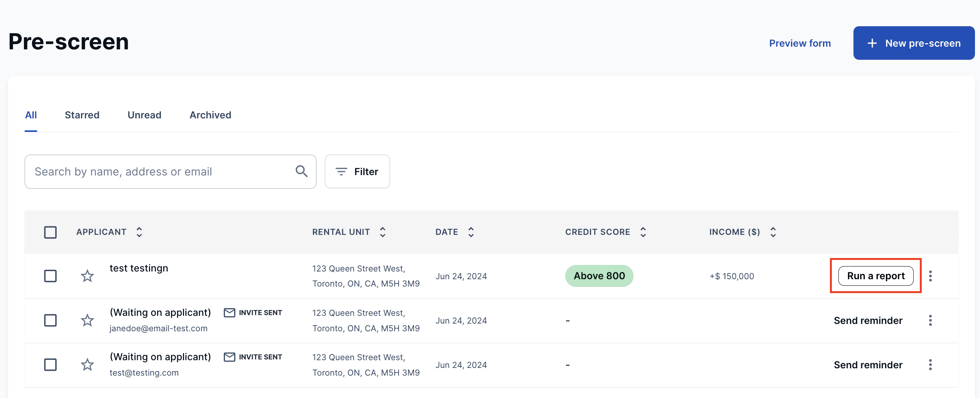Screen dimensions: 980x398
Task: Open the Preview form link
Action: (800, 43)
